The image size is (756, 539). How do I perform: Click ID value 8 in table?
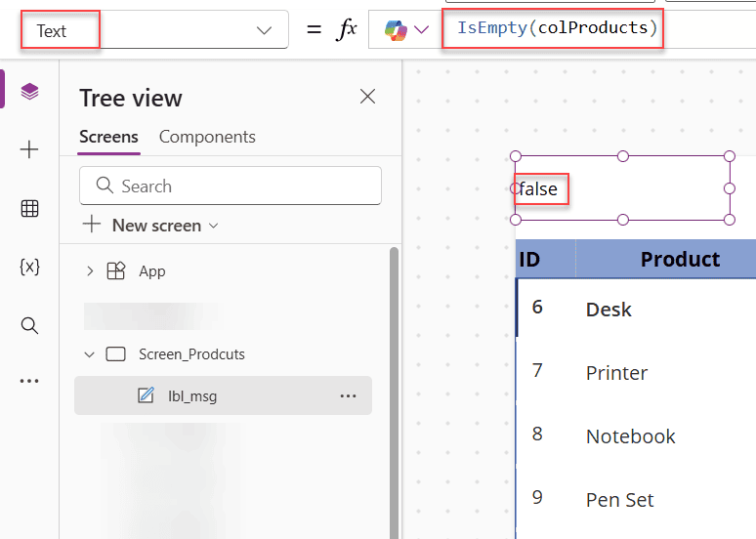coord(537,434)
